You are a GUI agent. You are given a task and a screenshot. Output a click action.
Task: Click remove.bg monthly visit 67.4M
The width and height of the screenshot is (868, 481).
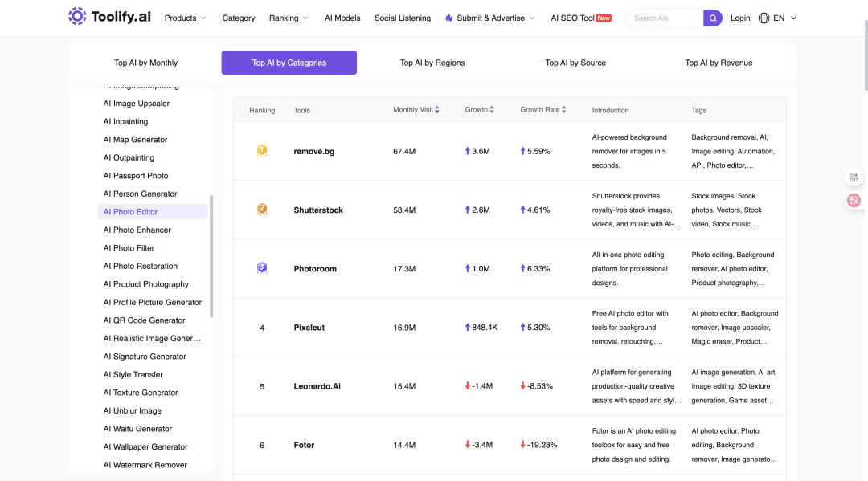pos(404,152)
